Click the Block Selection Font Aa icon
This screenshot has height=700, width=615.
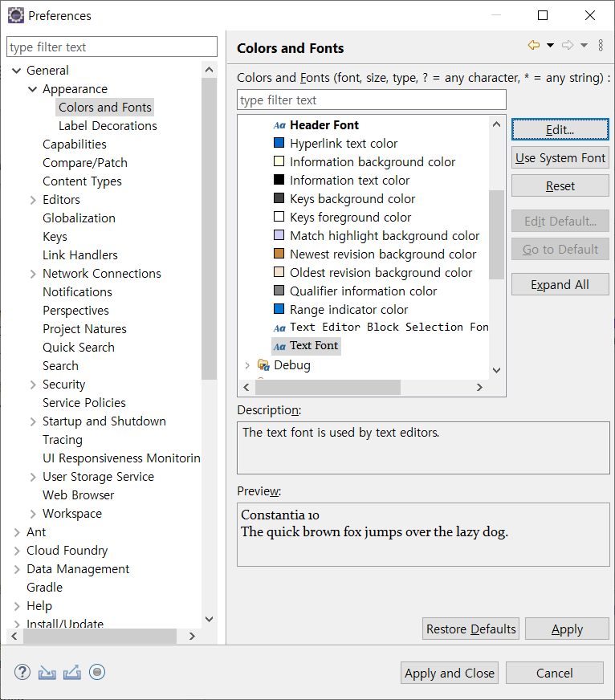[279, 328]
